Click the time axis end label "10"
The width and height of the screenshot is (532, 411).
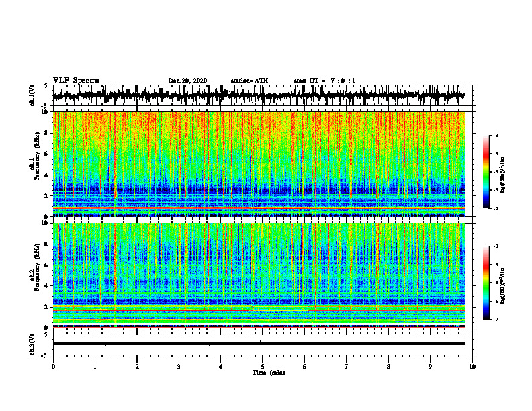point(472,367)
